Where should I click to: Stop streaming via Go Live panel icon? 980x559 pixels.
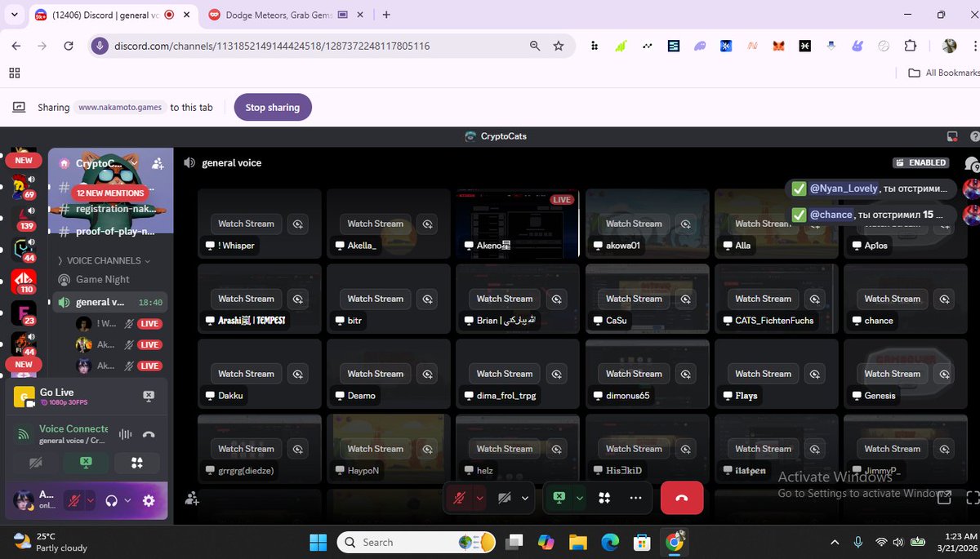(149, 396)
